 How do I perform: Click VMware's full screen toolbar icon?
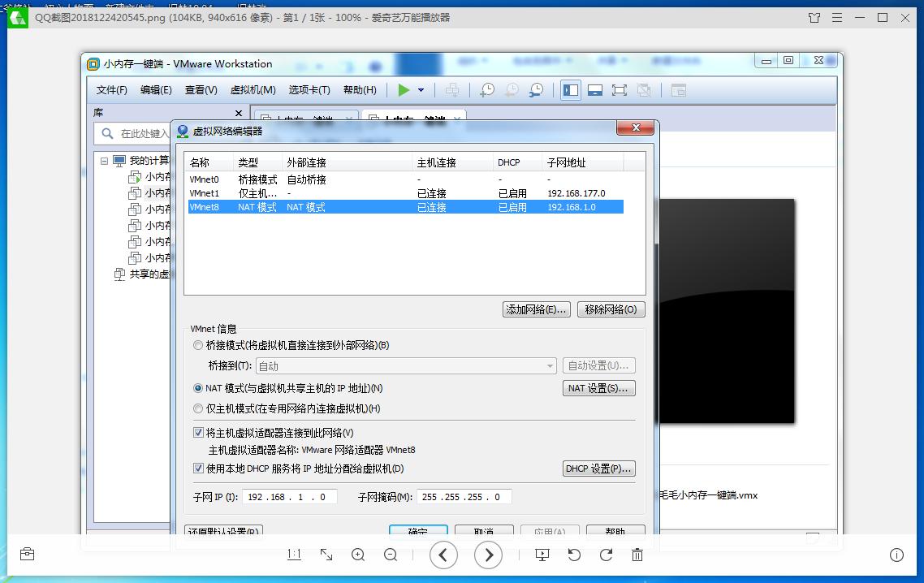tap(620, 90)
